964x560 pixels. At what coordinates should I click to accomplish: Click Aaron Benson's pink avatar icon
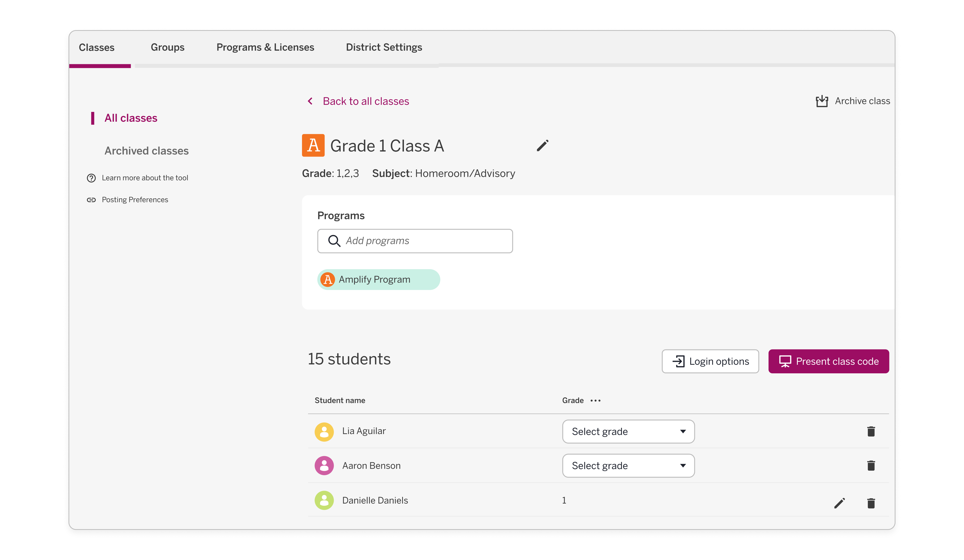tap(324, 465)
